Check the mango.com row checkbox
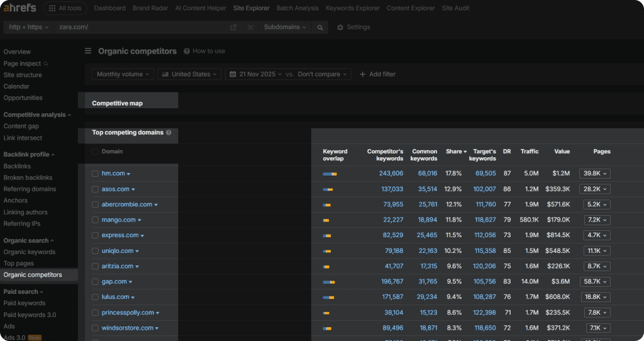This screenshot has width=644, height=341. pyautogui.click(x=95, y=220)
